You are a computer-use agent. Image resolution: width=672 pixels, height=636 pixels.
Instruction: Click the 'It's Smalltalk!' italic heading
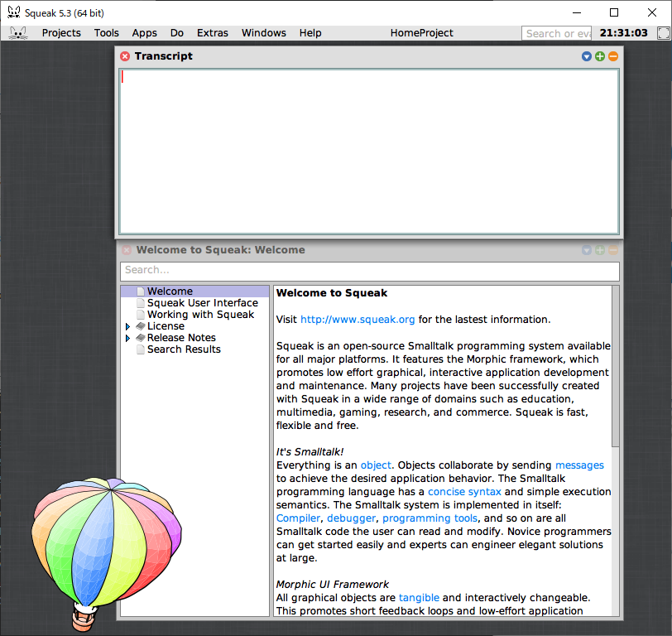click(x=310, y=452)
